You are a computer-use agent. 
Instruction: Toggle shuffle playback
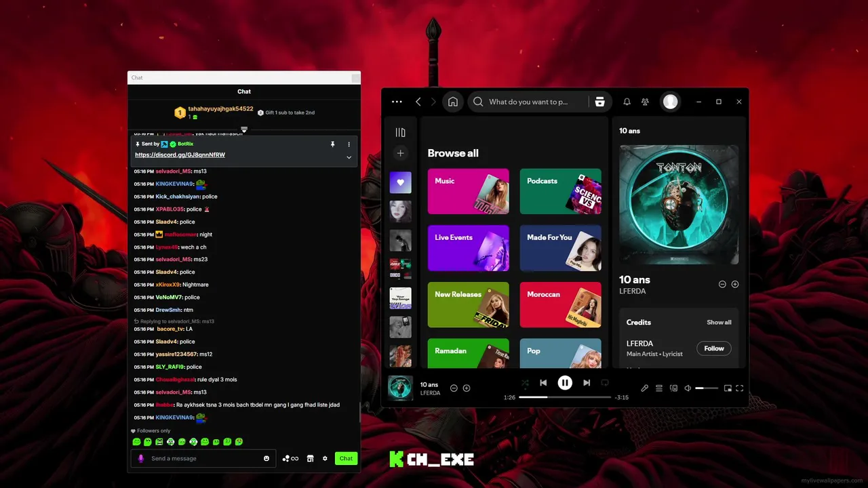pos(525,383)
